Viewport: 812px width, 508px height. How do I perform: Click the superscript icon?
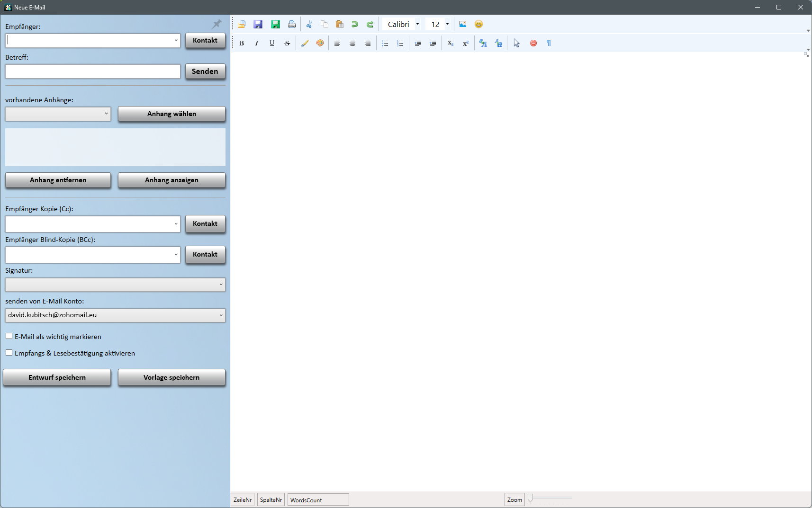[466, 44]
